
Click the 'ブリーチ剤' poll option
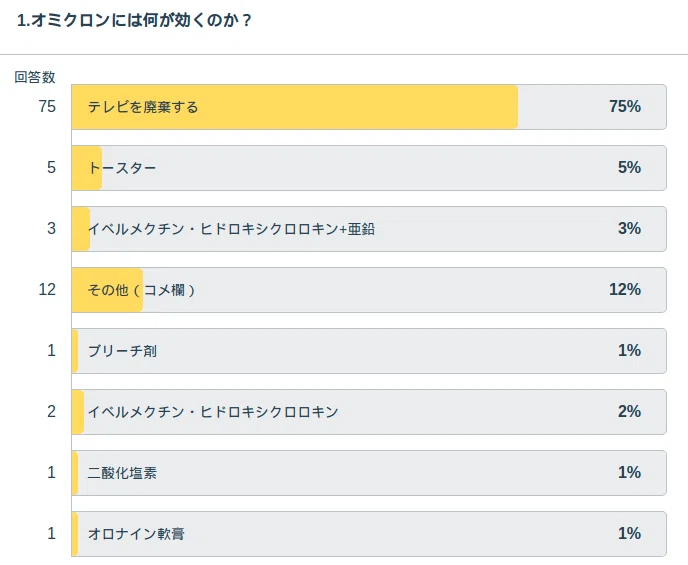coord(369,350)
